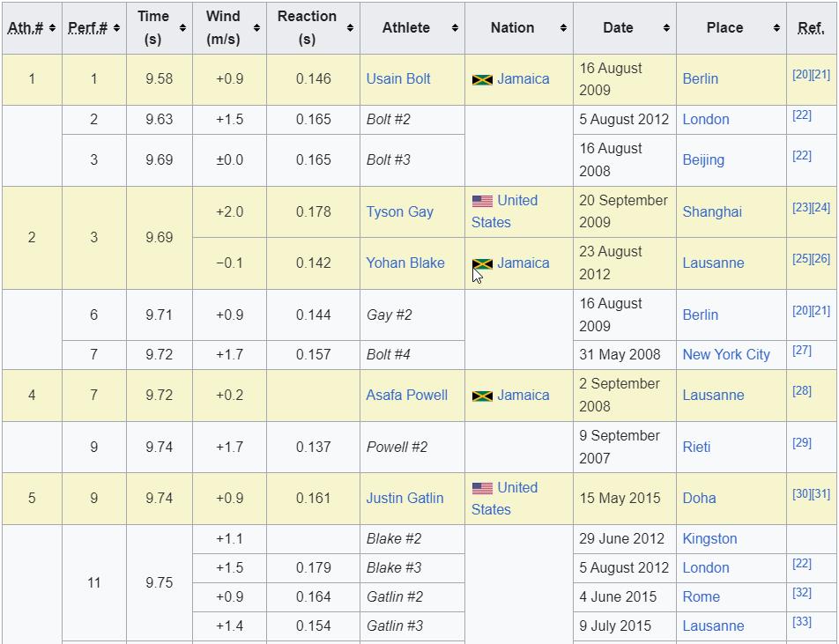Viewport: 839px width, 644px height.
Task: Click the sort arrows in the Place header
Action: [776, 28]
